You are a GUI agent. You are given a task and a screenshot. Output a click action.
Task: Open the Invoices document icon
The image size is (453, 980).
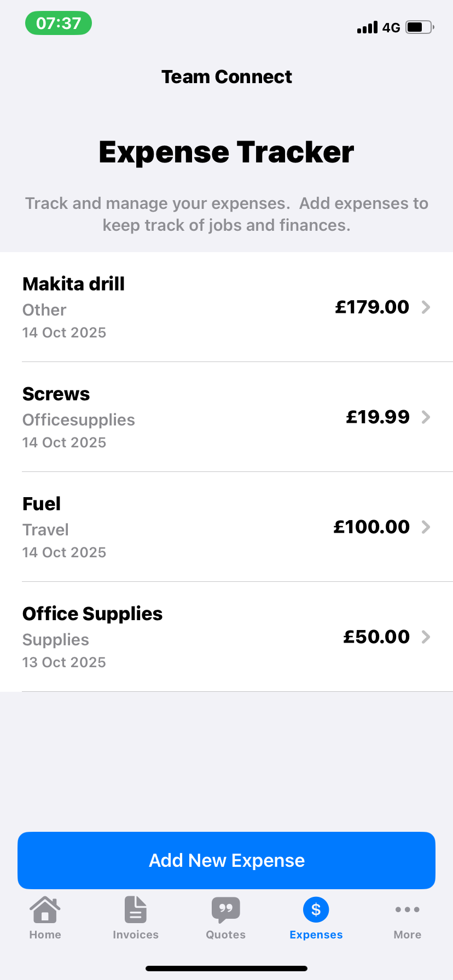135,909
